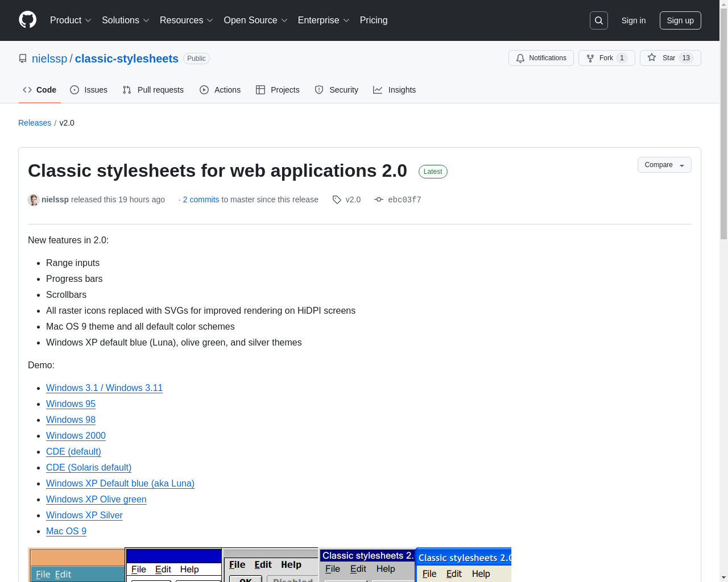
Task: Open the Security tab
Action: [x=336, y=90]
